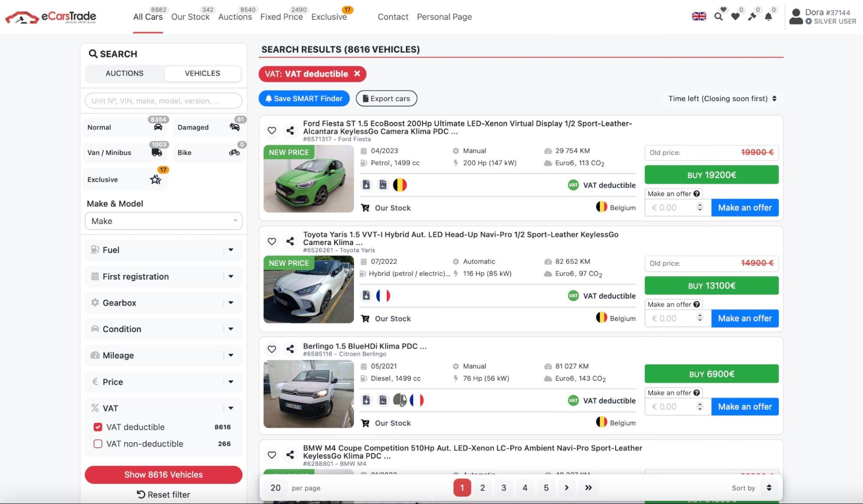863x504 pixels.
Task: Click BUY 13100€ for Toyota Yaris
Action: (x=711, y=286)
